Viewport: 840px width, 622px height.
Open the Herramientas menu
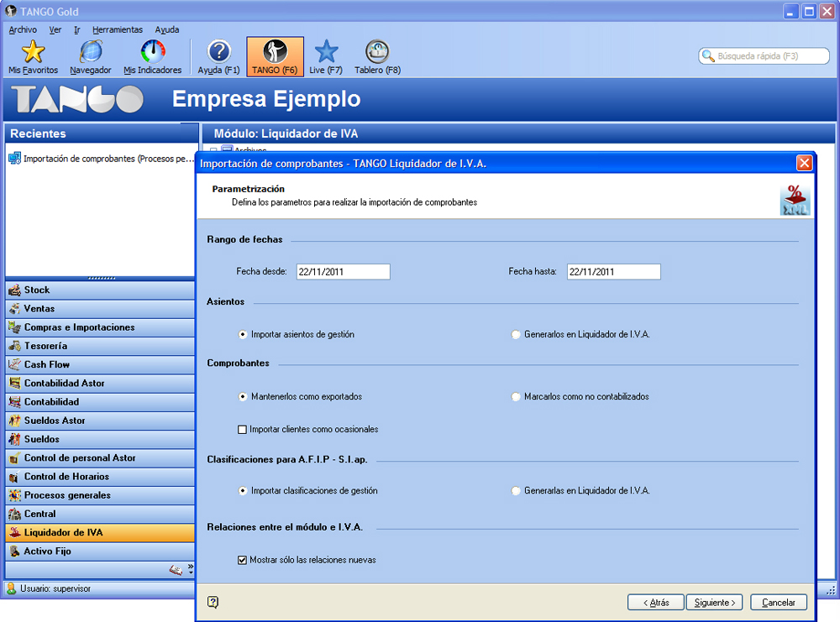pyautogui.click(x=118, y=30)
